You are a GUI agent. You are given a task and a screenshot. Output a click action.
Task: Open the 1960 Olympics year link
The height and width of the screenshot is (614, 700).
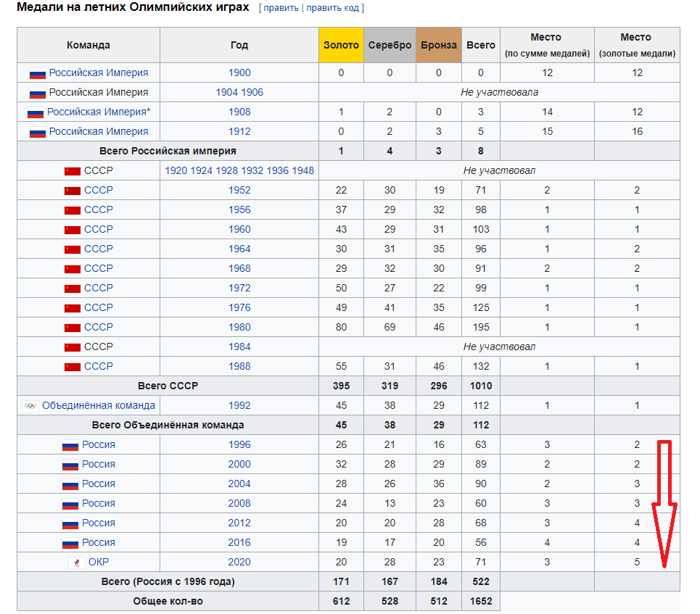click(239, 229)
